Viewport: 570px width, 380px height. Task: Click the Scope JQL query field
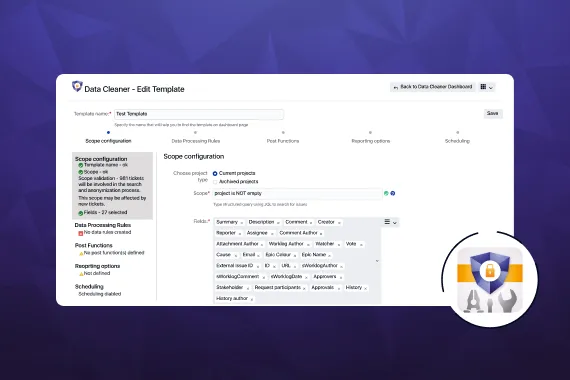click(x=297, y=193)
